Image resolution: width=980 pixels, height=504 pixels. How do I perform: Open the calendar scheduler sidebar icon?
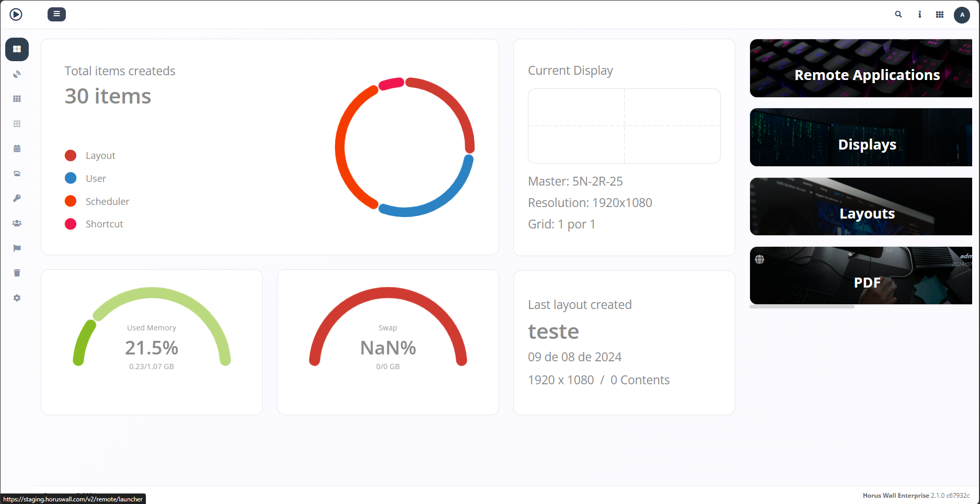point(17,148)
